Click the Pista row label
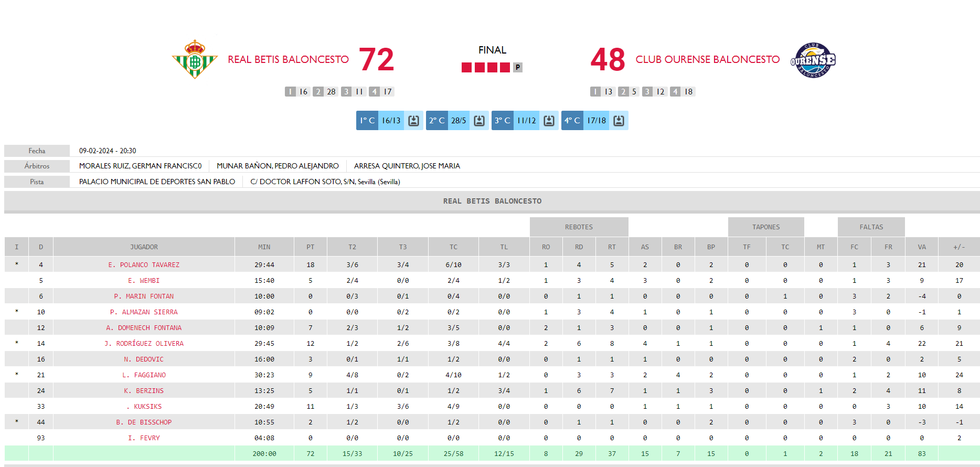The image size is (980, 467). (x=37, y=182)
